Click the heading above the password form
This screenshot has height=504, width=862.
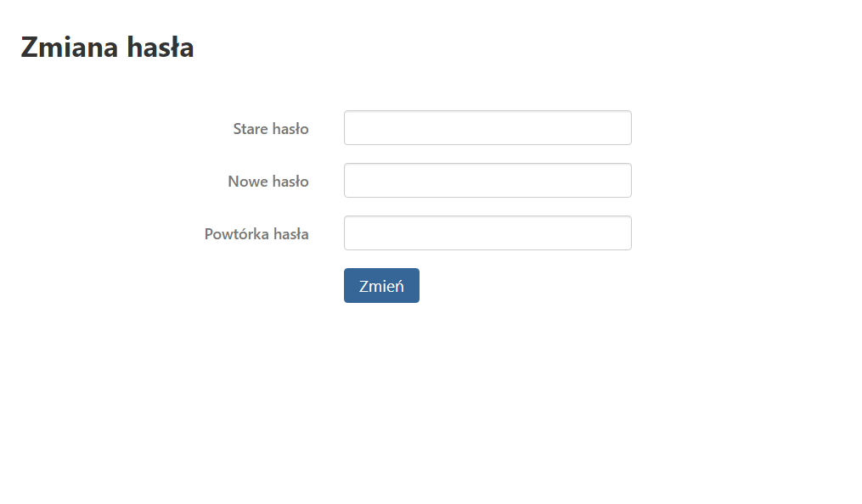(x=107, y=48)
